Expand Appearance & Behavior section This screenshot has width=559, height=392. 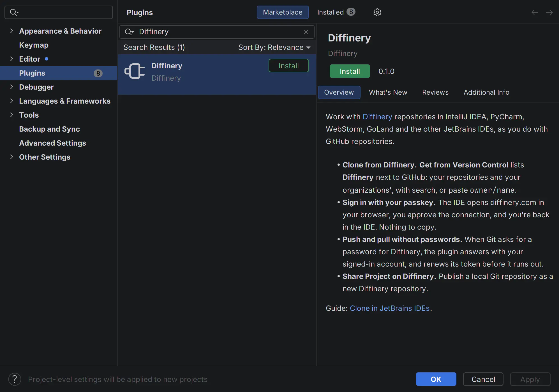pos(11,31)
